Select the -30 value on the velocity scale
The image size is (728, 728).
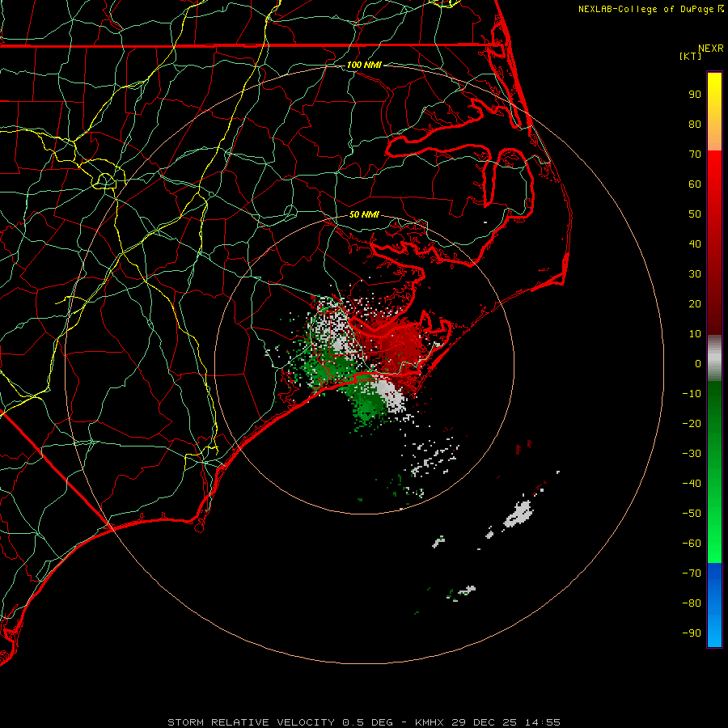click(692, 454)
